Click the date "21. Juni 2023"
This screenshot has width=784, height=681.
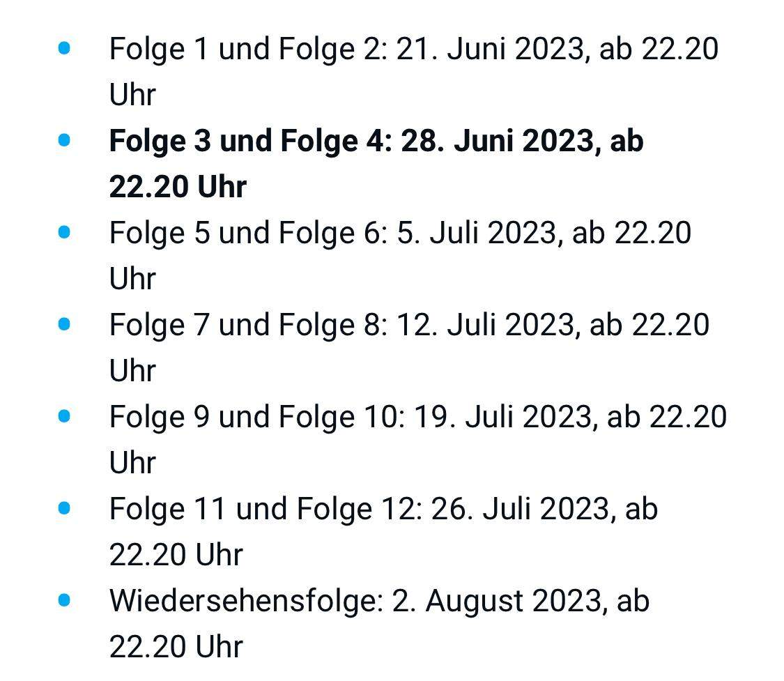pos(486,49)
